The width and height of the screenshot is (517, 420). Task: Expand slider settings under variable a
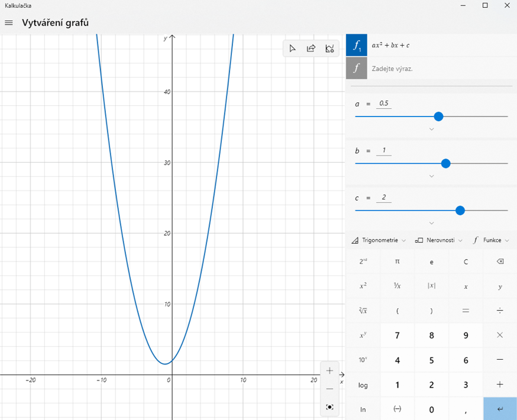431,129
